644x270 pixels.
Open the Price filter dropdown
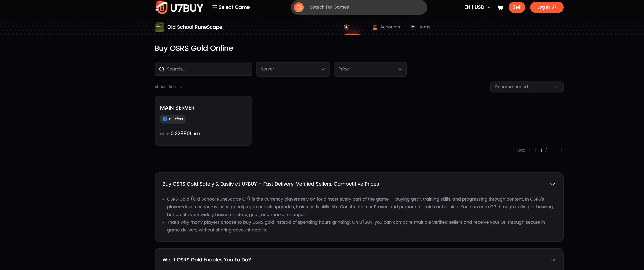click(370, 69)
